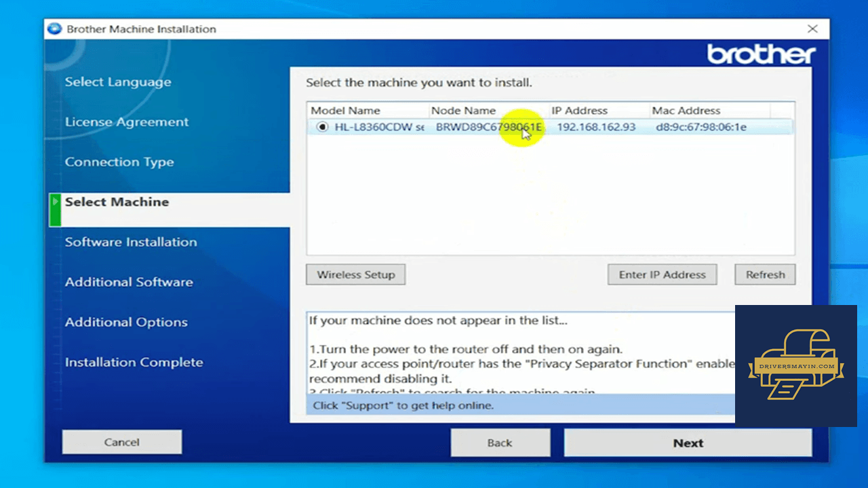Cancel the Brother installation

tap(122, 442)
